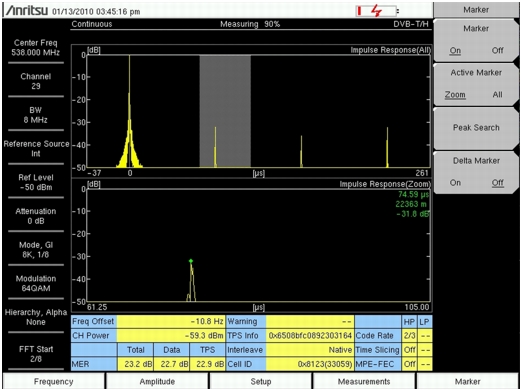Toggle the Delta Marker On/Off softkey

point(476,172)
